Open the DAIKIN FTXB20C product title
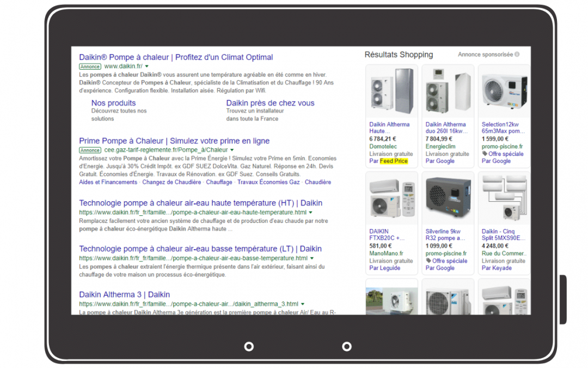588x368 pixels. pos(387,234)
